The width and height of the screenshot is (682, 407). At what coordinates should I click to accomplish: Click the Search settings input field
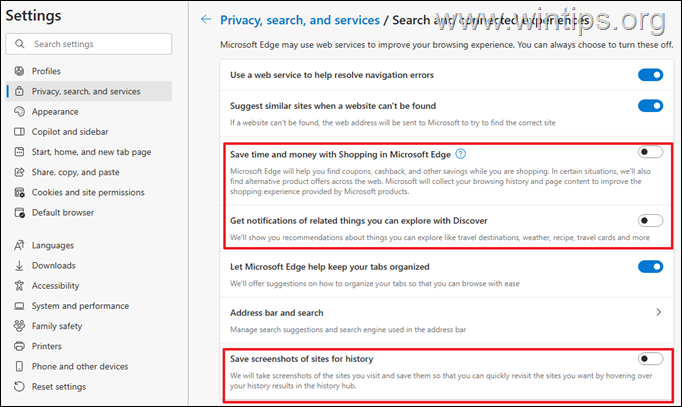click(95, 44)
